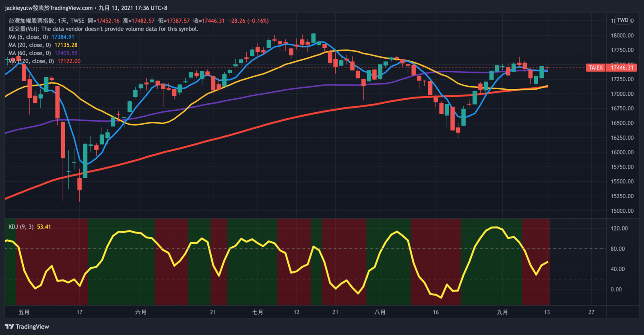The height and width of the screenshot is (335, 644).
Task: Click the 台灣加權股票指數 symbol title
Action: pos(31,21)
